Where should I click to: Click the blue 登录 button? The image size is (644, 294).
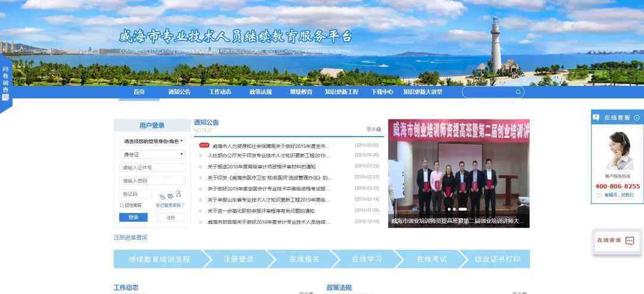point(134,218)
